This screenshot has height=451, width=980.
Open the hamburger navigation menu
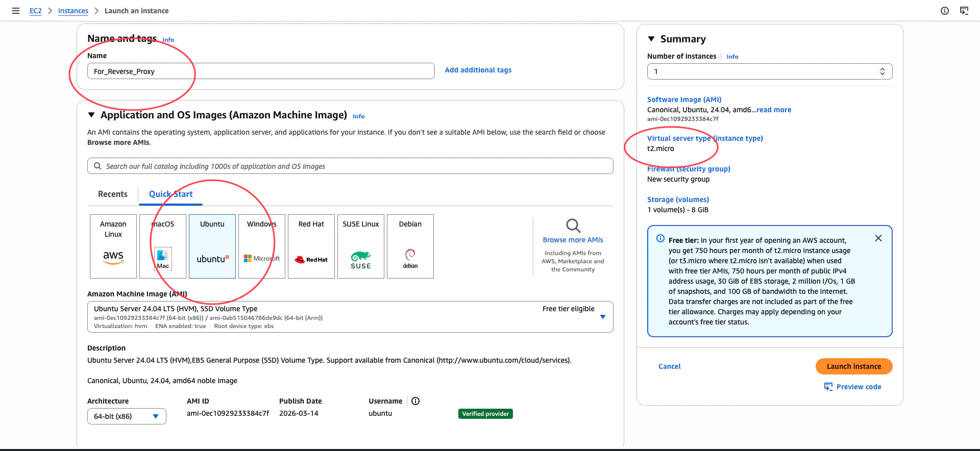pyautogui.click(x=16, y=11)
